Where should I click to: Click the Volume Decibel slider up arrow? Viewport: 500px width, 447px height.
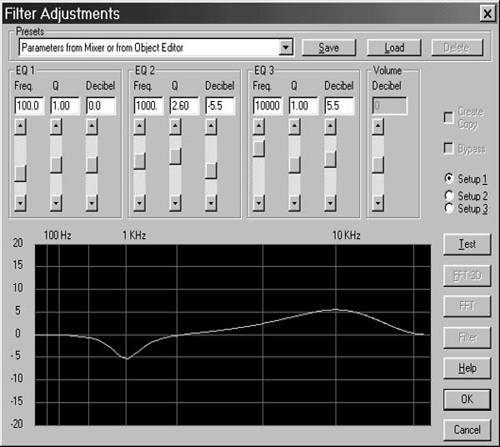(378, 127)
